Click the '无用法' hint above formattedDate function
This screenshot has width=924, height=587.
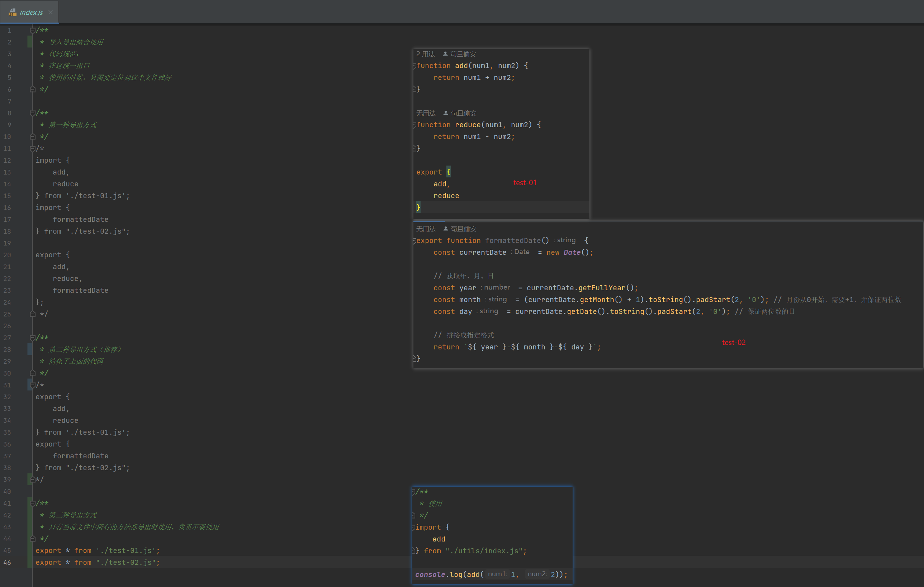pyautogui.click(x=426, y=229)
